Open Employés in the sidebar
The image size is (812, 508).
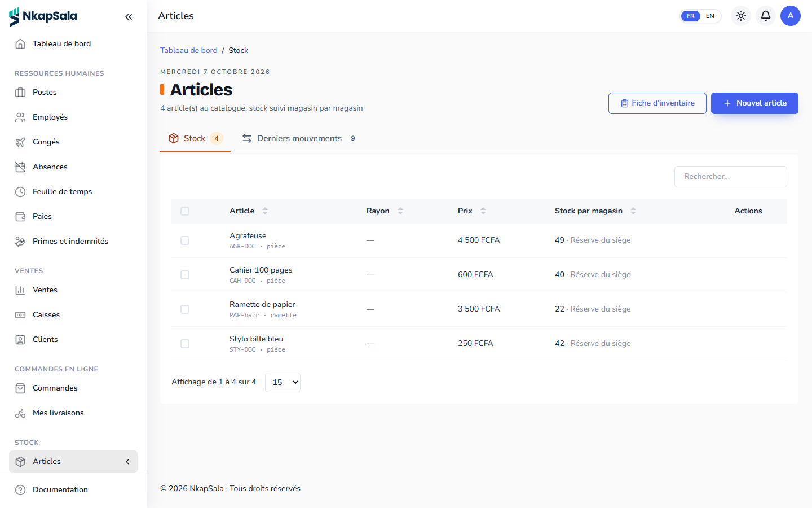73,117
